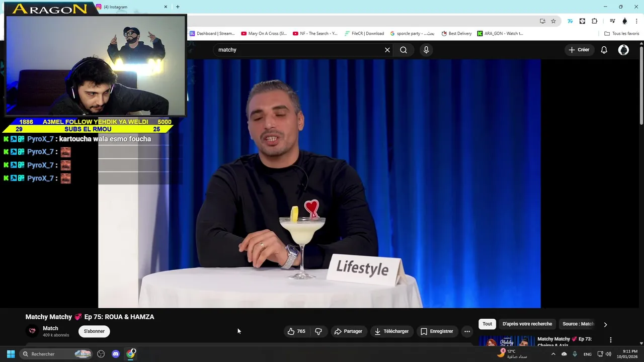644x362 pixels.
Task: Open Best Delivery bookmark
Action: point(456,34)
